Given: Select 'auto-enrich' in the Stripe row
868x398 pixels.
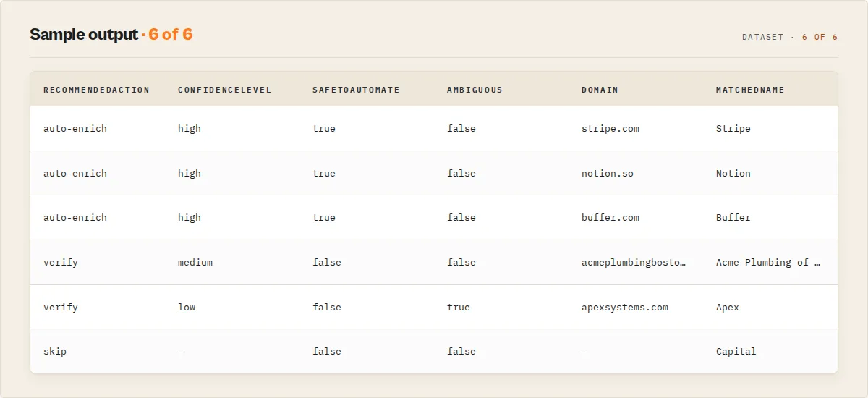Looking at the screenshot, I should [x=75, y=128].
